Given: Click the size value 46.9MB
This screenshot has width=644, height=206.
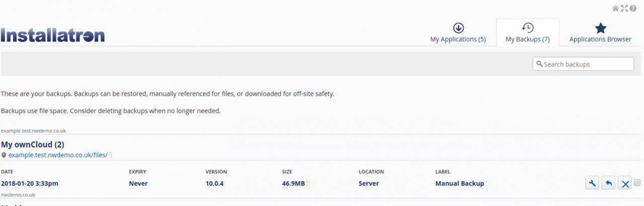Looking at the screenshot, I should click(293, 183).
